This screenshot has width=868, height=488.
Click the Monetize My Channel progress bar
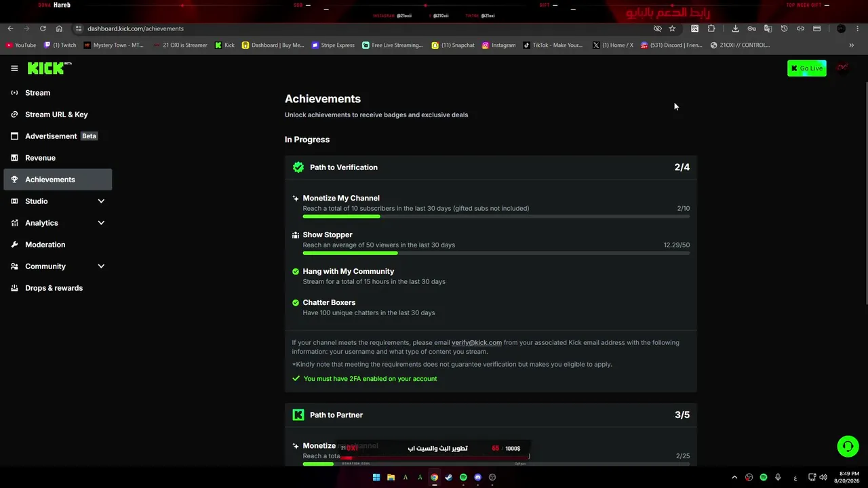[x=496, y=216]
